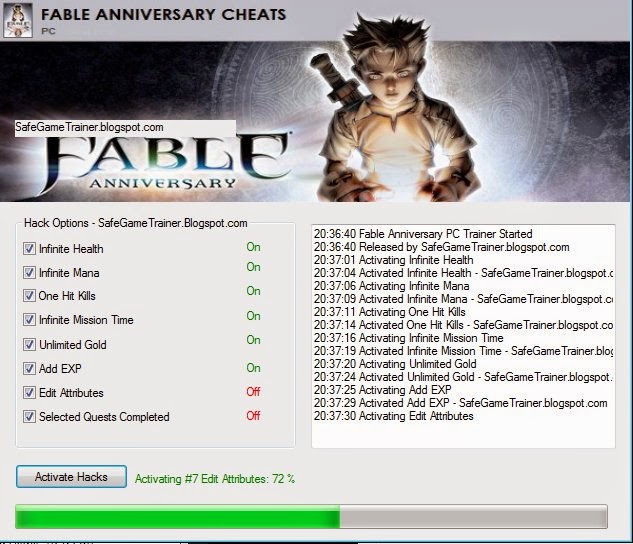Click the SafeGameTrainer.blogspot.com banner text box
Screen dimensions: 633x544
tap(125, 128)
